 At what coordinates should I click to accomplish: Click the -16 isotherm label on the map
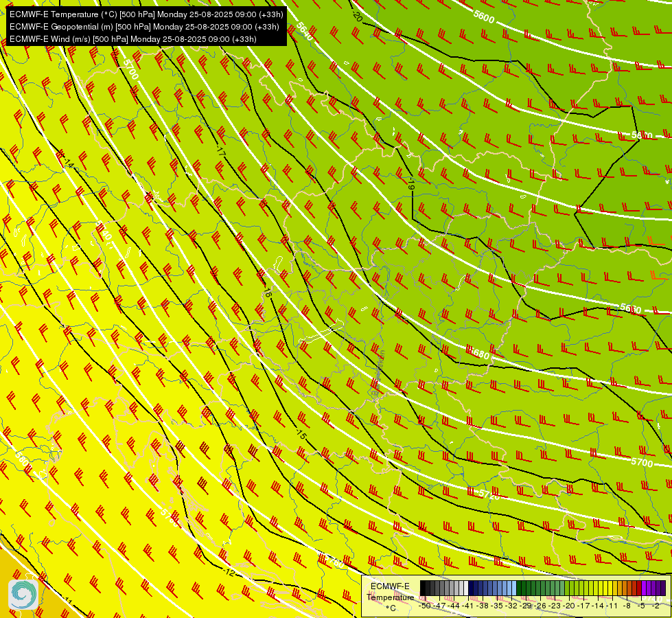click(268, 293)
